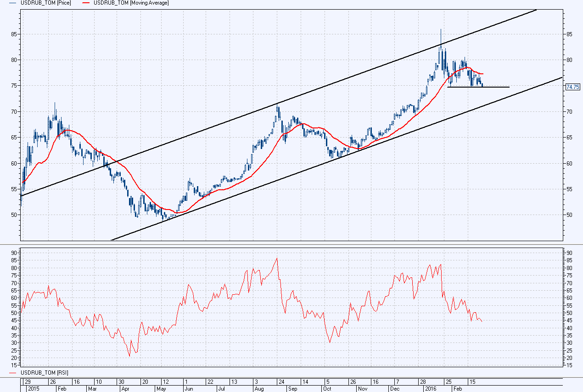Click the date tick labeled 12
Screen dimensions: 583x392
pos(165,381)
